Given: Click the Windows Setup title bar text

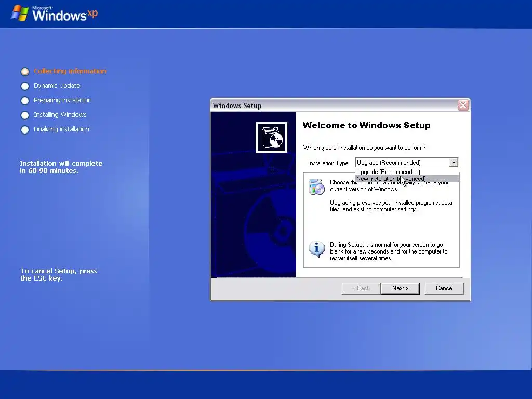Looking at the screenshot, I should tap(237, 105).
